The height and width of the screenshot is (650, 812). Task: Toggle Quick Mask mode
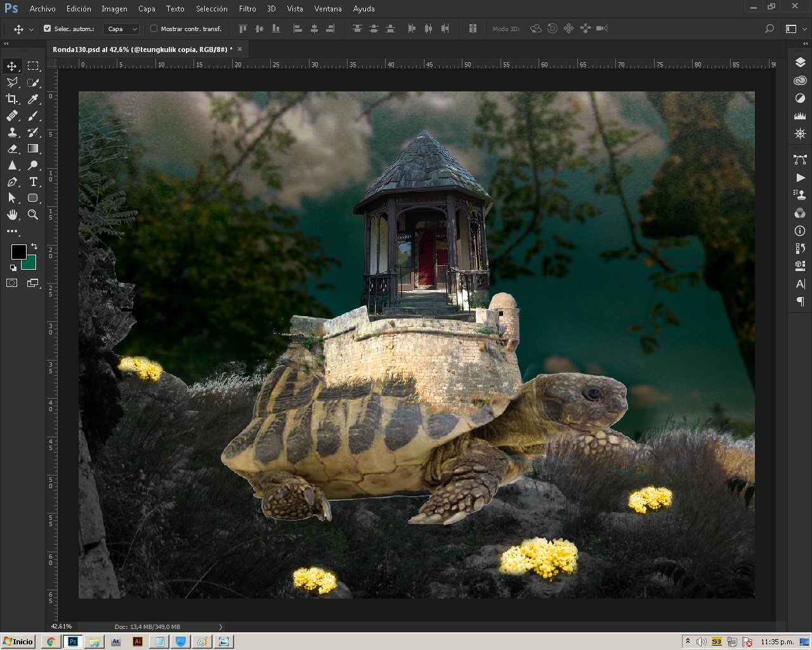[12, 283]
